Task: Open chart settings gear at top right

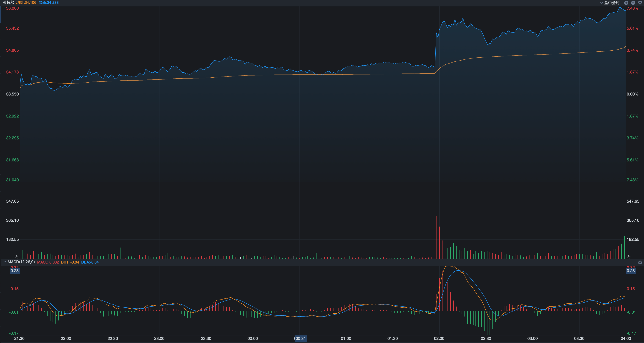Action: point(640,3)
